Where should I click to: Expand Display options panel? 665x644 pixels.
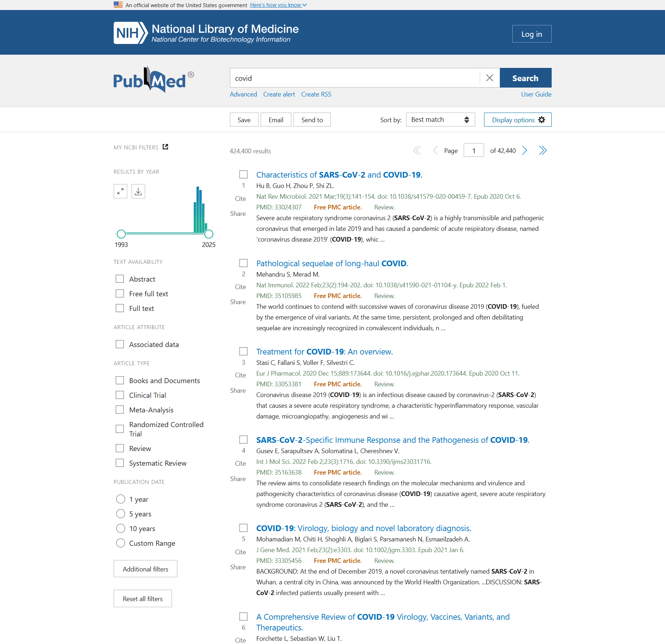tap(517, 120)
